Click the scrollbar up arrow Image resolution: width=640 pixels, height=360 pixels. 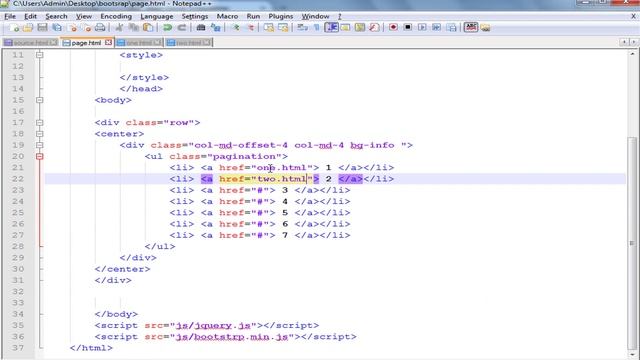tap(632, 53)
